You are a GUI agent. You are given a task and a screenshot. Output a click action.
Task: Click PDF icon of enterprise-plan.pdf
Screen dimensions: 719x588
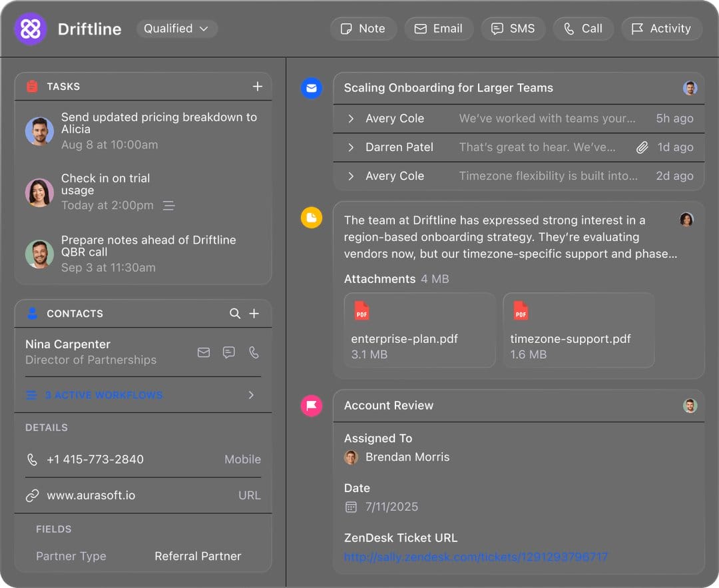pos(361,310)
